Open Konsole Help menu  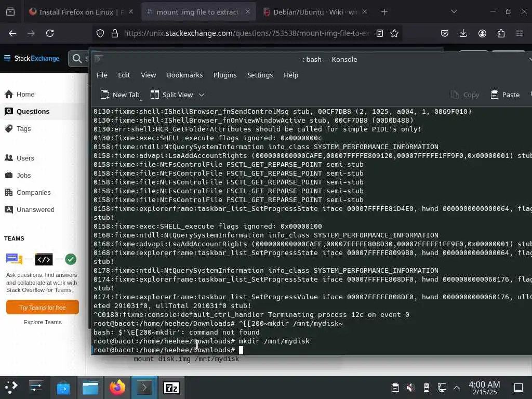tap(291, 75)
